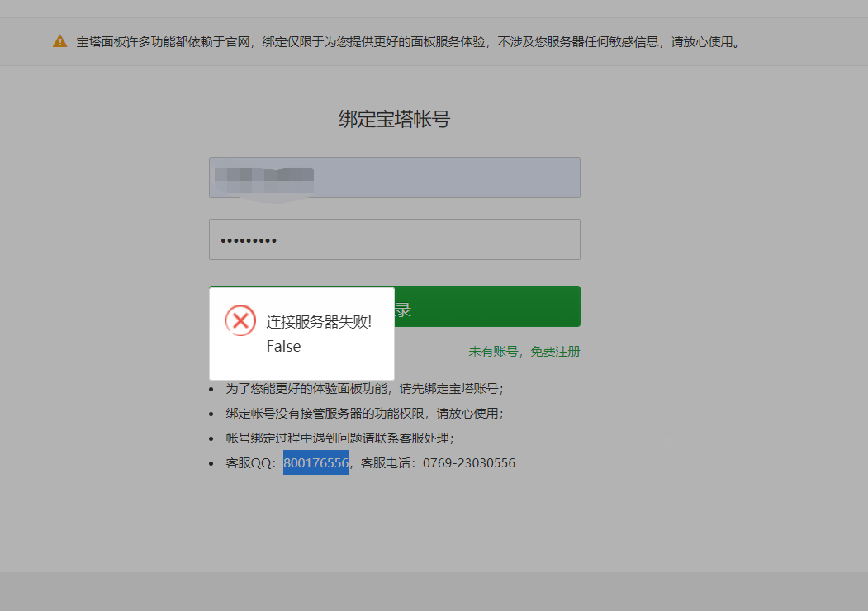Click the orange warning triangle icon
868x611 pixels.
[59, 41]
